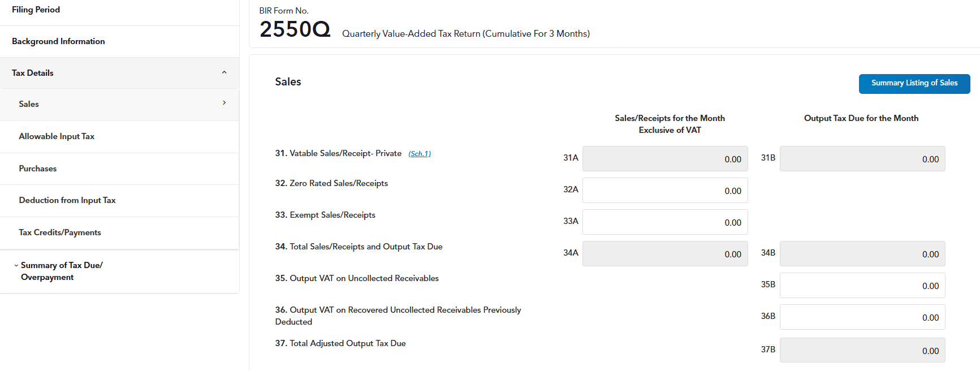Select Purchases in sidebar

pos(38,169)
